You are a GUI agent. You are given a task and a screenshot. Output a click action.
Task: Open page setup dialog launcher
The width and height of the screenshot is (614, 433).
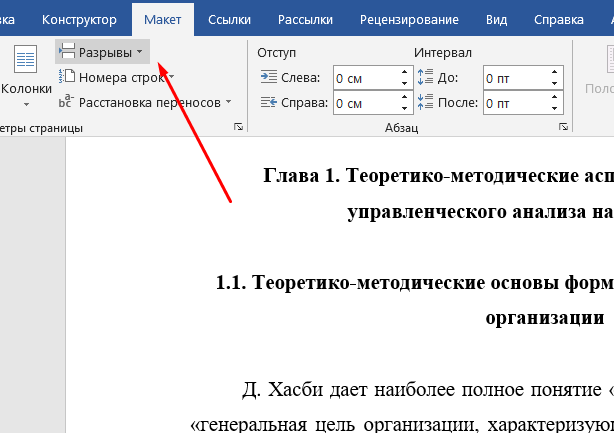[238, 127]
